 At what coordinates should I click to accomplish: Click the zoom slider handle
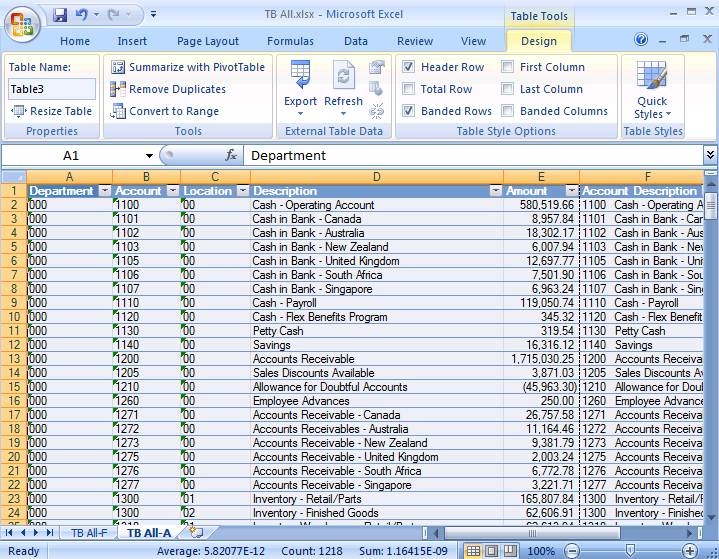coord(631,551)
